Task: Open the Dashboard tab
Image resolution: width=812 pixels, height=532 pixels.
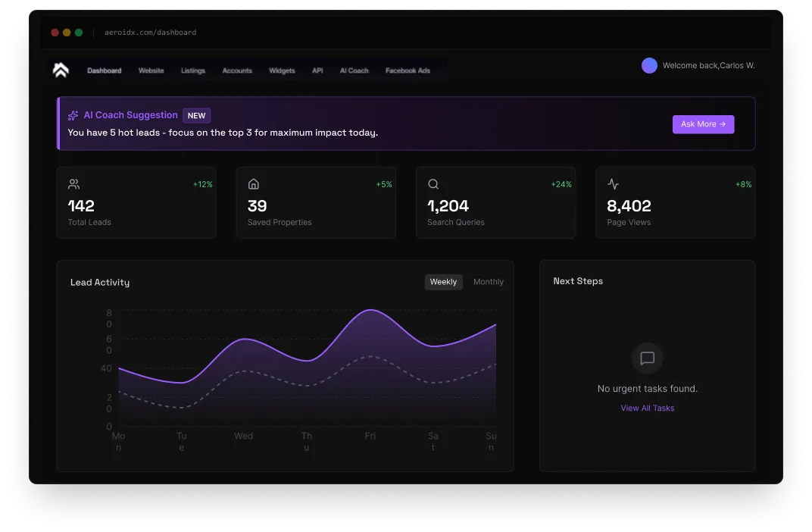Action: tap(104, 70)
